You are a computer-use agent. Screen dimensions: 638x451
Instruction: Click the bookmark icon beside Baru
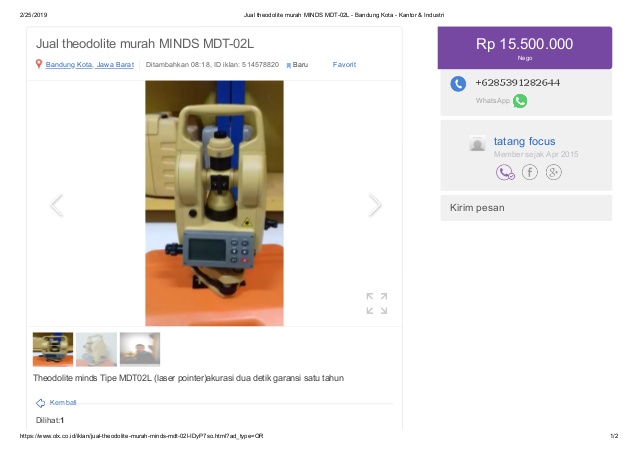[x=288, y=65]
